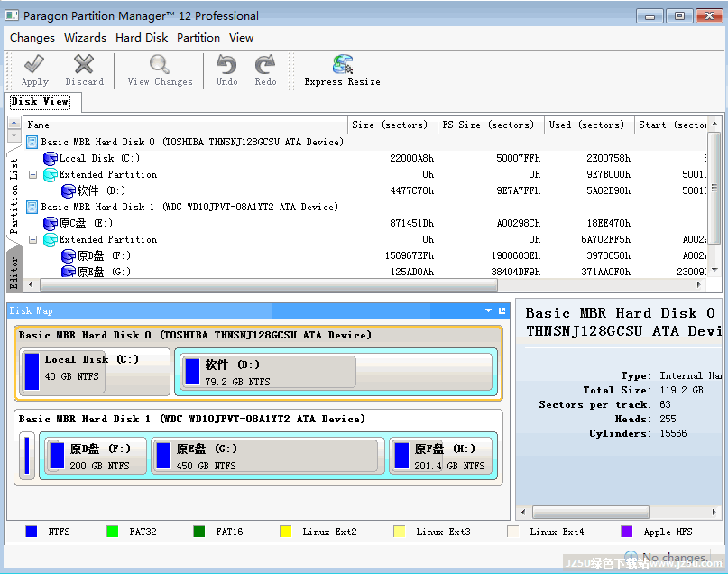Click Linux Ext2 yellow legend swatch
The image size is (728, 574).
[286, 532]
